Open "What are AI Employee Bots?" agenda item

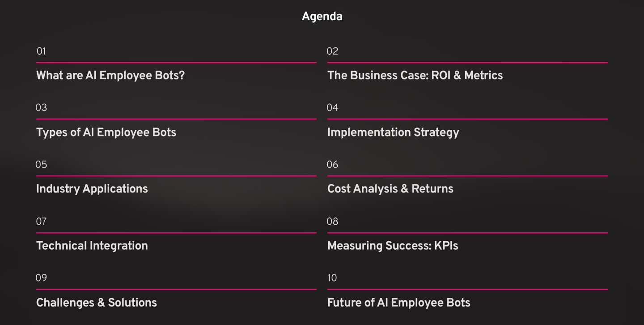[x=110, y=76]
